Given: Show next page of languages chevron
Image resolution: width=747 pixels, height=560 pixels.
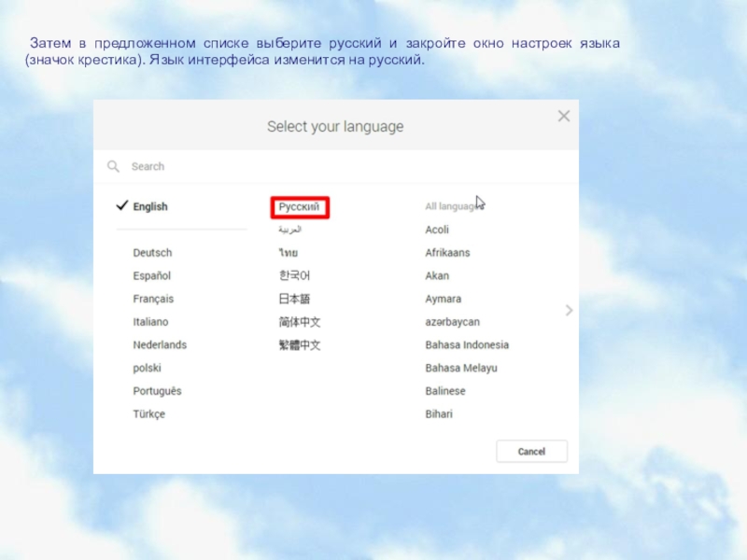Looking at the screenshot, I should coord(569,311).
